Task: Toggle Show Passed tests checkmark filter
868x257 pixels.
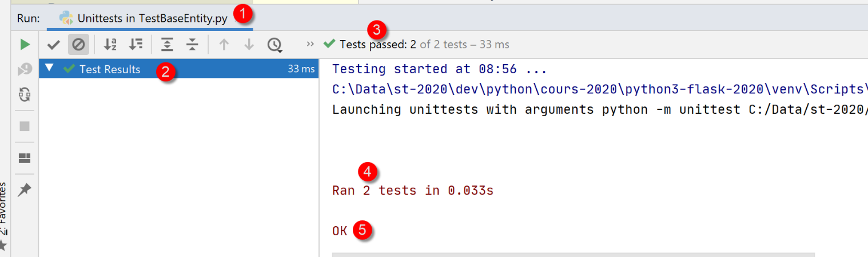Action: [54, 44]
